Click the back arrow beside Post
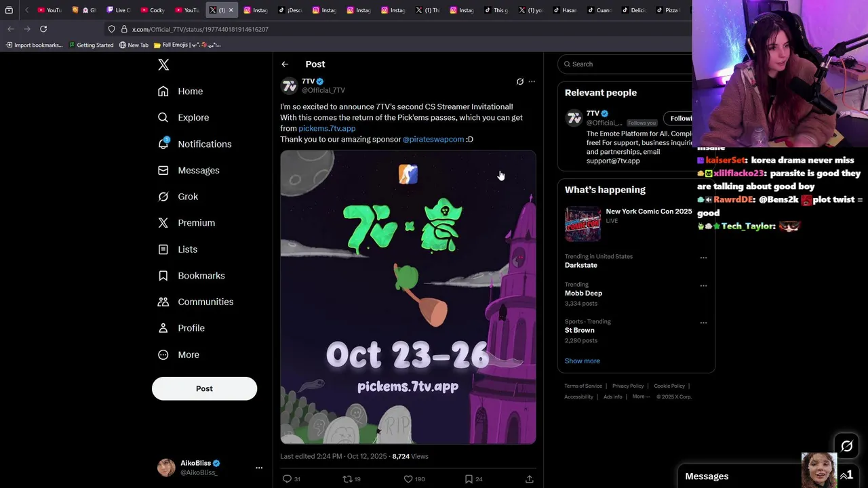The height and width of the screenshot is (488, 868). tap(285, 64)
